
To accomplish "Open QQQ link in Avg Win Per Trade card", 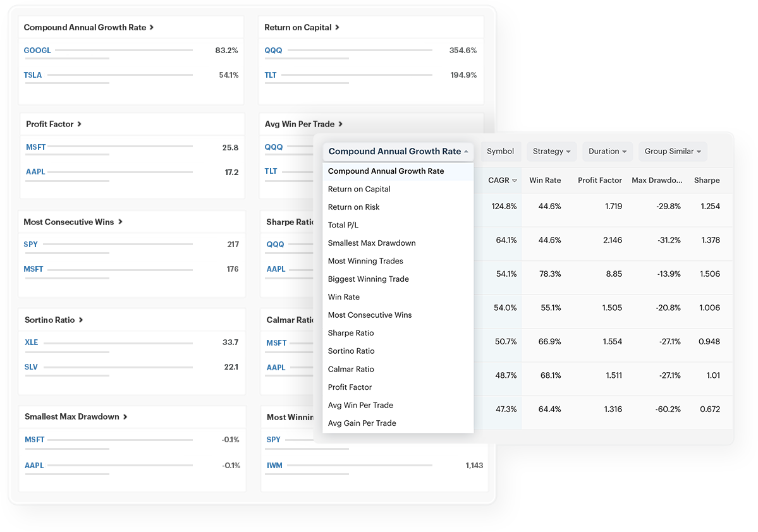I will 274,147.
